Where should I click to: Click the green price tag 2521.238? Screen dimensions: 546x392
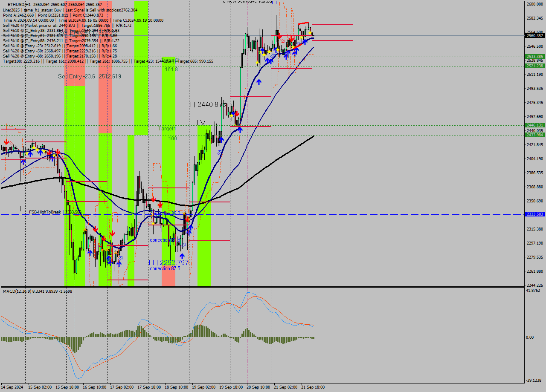[535, 66]
